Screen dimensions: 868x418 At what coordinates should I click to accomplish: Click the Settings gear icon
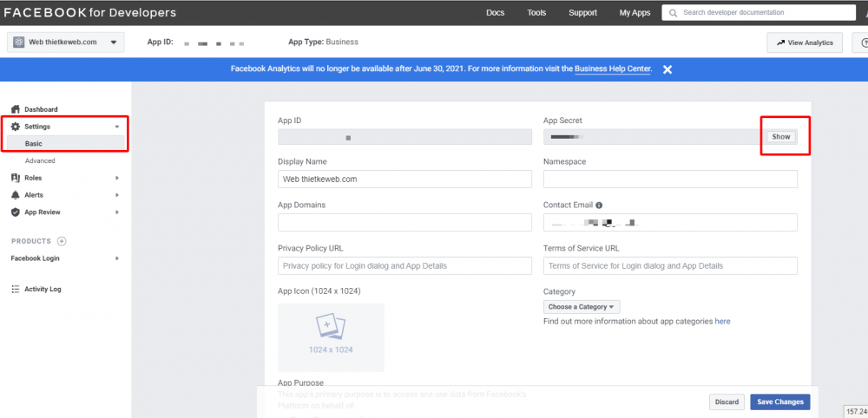pyautogui.click(x=16, y=127)
